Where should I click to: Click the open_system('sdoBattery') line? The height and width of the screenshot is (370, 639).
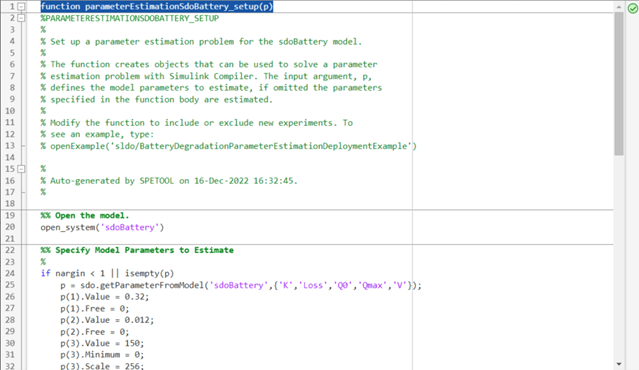click(102, 227)
